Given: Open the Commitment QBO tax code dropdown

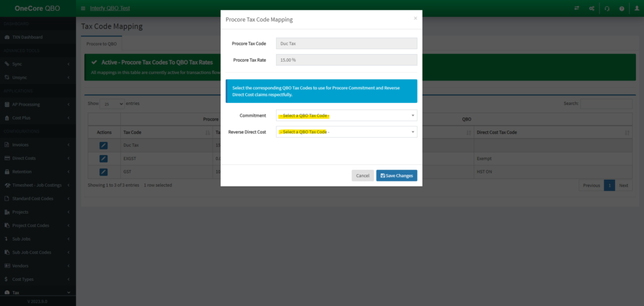Looking at the screenshot, I should coord(346,116).
